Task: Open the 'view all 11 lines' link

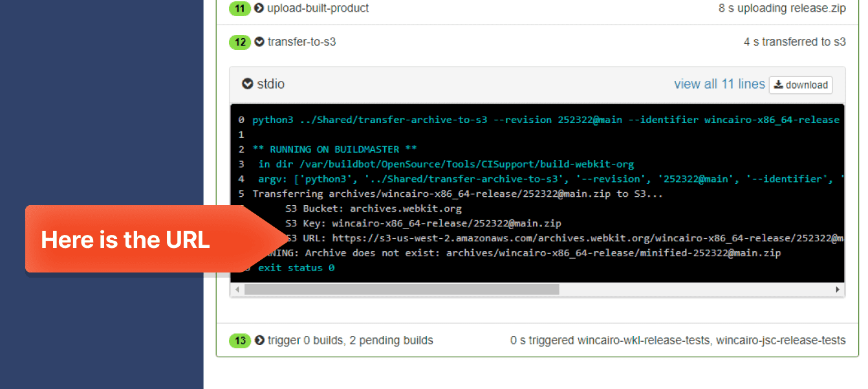Action: 719,84
